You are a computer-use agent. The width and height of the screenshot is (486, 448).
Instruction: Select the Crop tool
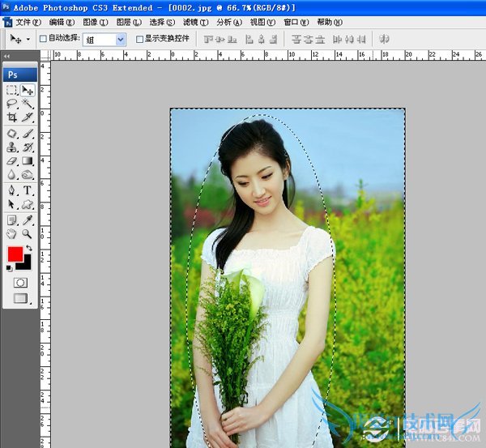[x=12, y=117]
